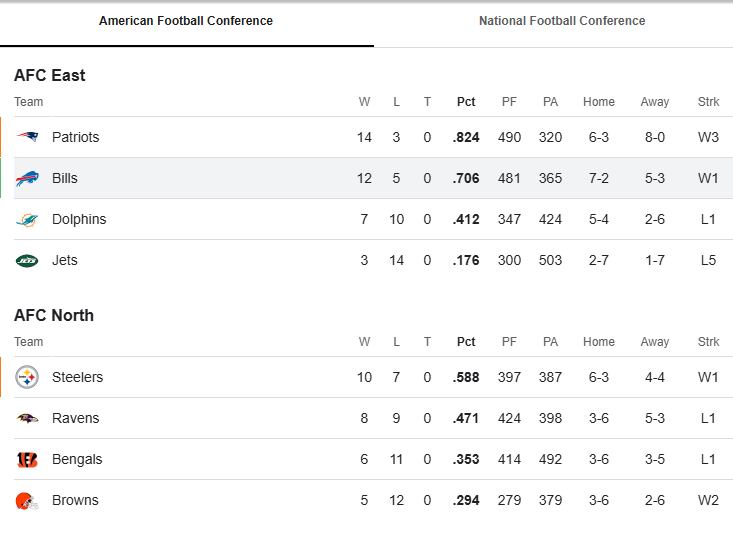Select American Football Conference tab
Viewport: 733px width, 536px height.
tap(186, 21)
